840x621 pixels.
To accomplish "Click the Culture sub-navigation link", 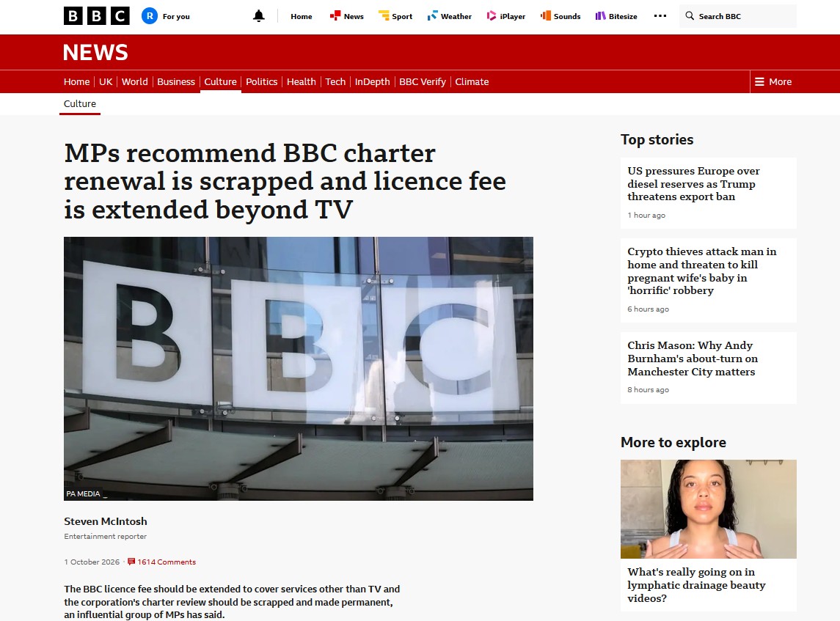I will pyautogui.click(x=80, y=104).
